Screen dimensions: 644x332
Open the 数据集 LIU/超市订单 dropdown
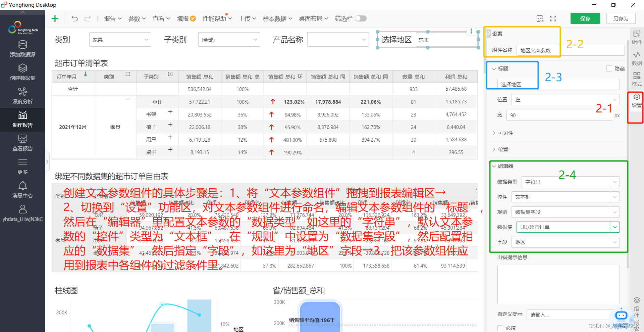tap(568, 227)
